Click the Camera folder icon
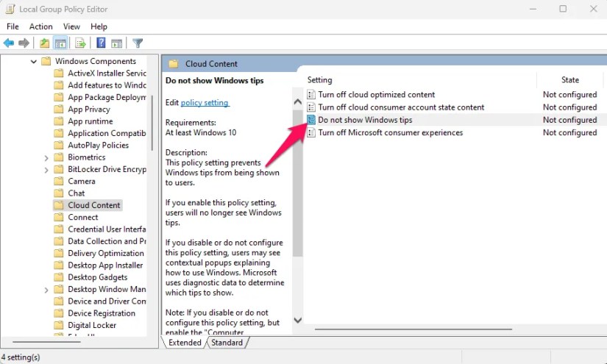The image size is (607, 364). pyautogui.click(x=58, y=181)
